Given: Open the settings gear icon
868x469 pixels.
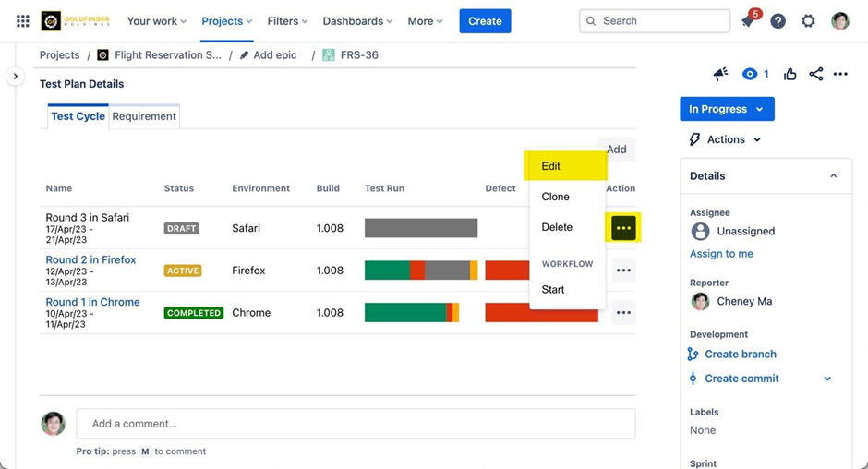Looking at the screenshot, I should click(x=808, y=21).
